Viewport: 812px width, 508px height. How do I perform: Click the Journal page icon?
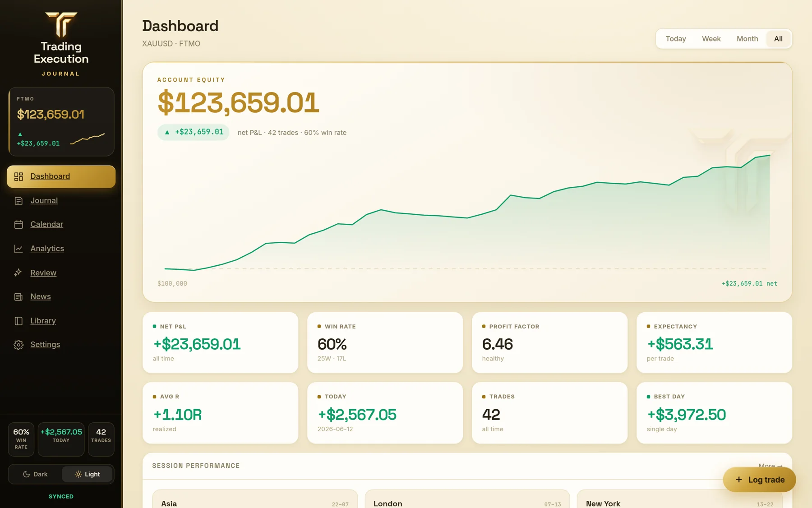[18, 201]
